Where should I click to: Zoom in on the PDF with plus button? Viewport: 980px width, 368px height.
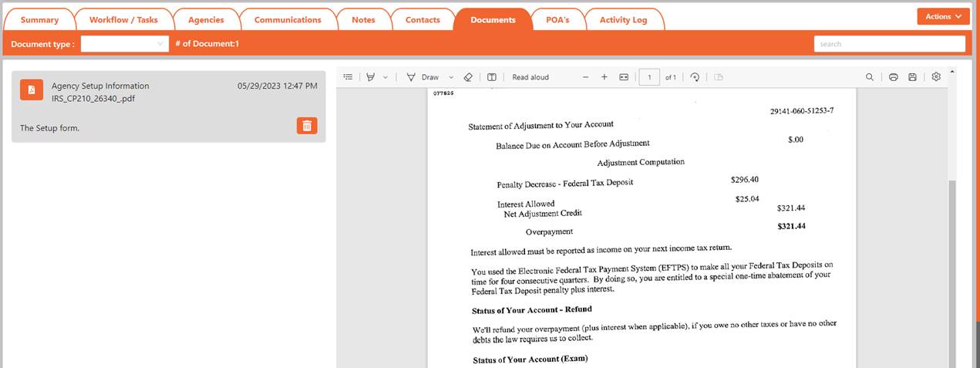[x=605, y=77]
